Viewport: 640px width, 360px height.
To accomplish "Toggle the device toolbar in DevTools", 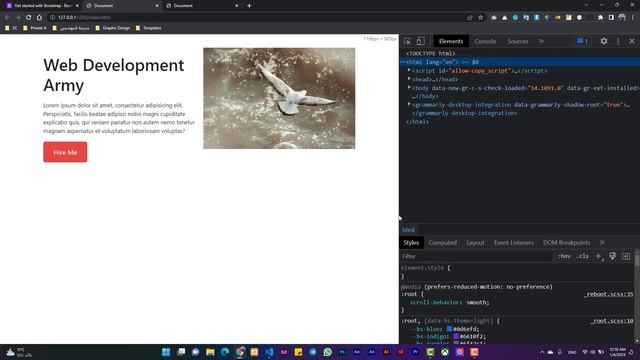I will point(420,41).
